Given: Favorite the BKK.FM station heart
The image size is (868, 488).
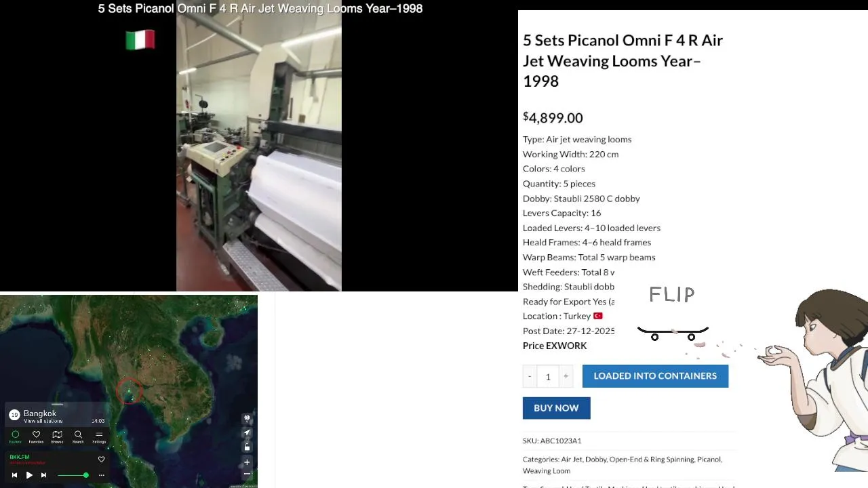Looking at the screenshot, I should point(101,459).
